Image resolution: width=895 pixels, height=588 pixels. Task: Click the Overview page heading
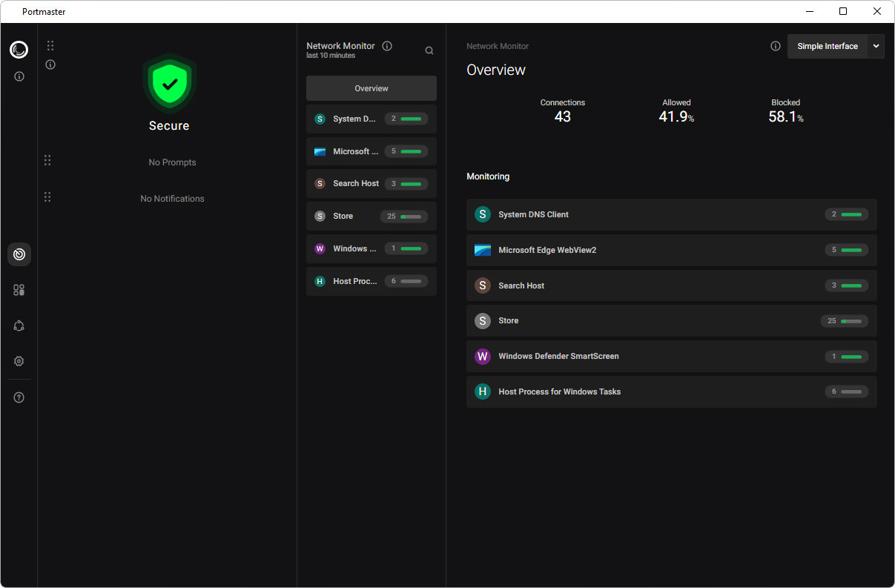click(496, 70)
